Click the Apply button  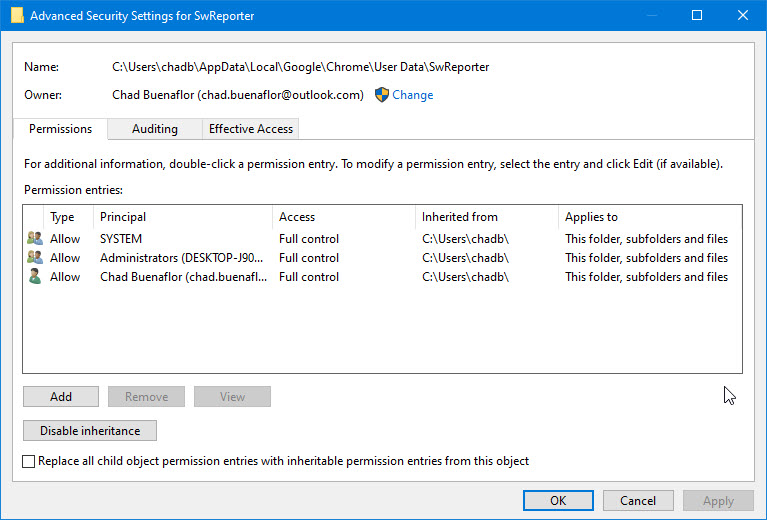point(718,500)
